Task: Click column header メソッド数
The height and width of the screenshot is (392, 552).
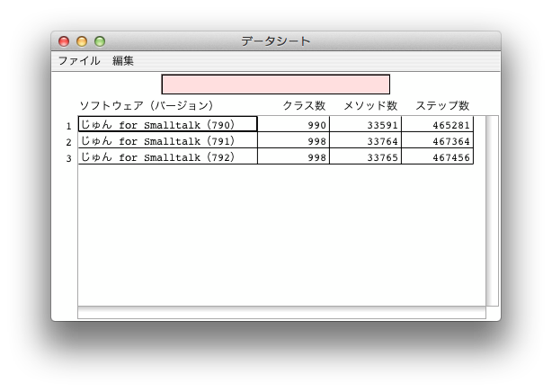Action: coord(370,105)
